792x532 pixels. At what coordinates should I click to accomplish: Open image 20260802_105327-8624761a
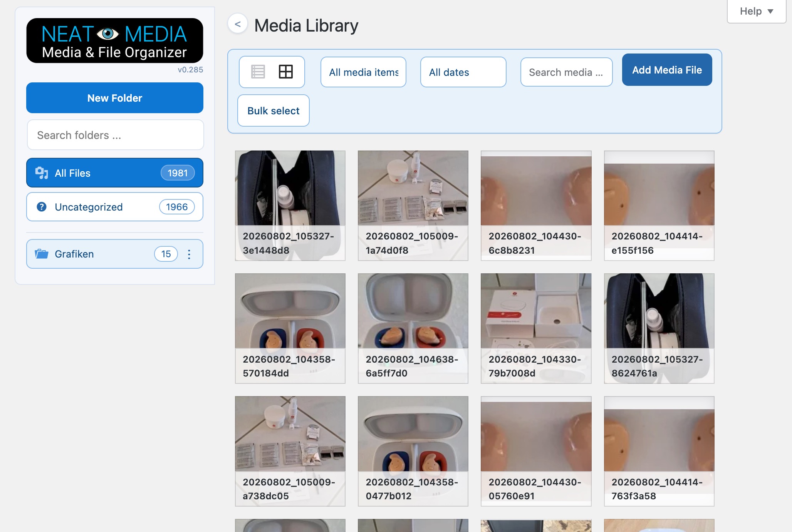[659, 328]
